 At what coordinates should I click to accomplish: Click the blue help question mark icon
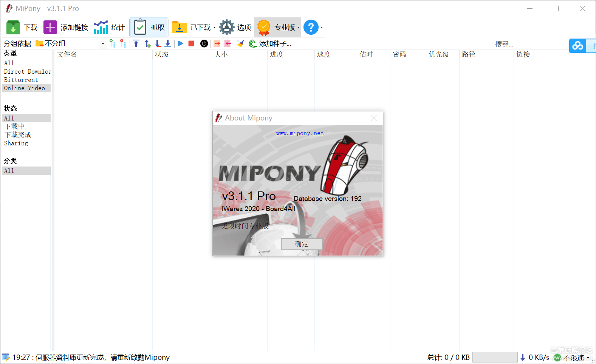(311, 27)
